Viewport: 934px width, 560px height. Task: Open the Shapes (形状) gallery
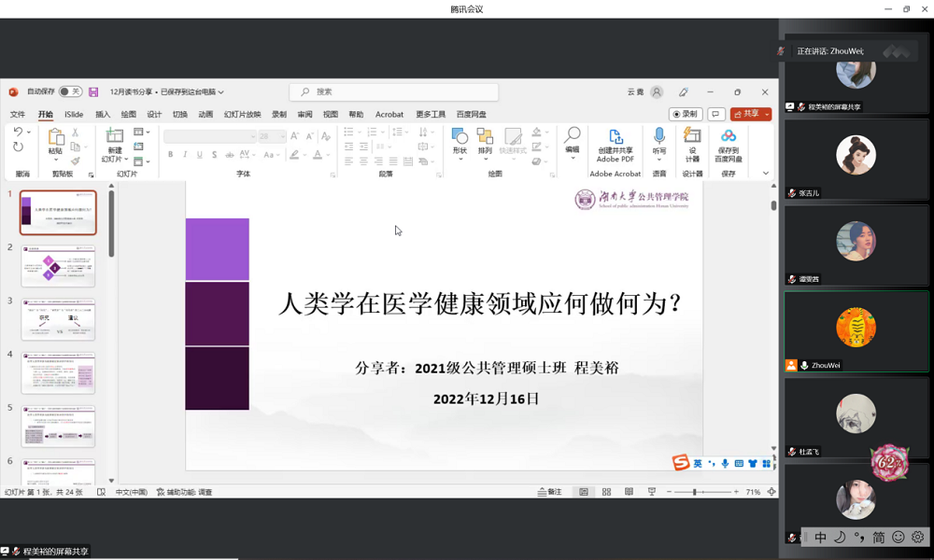tap(460, 138)
